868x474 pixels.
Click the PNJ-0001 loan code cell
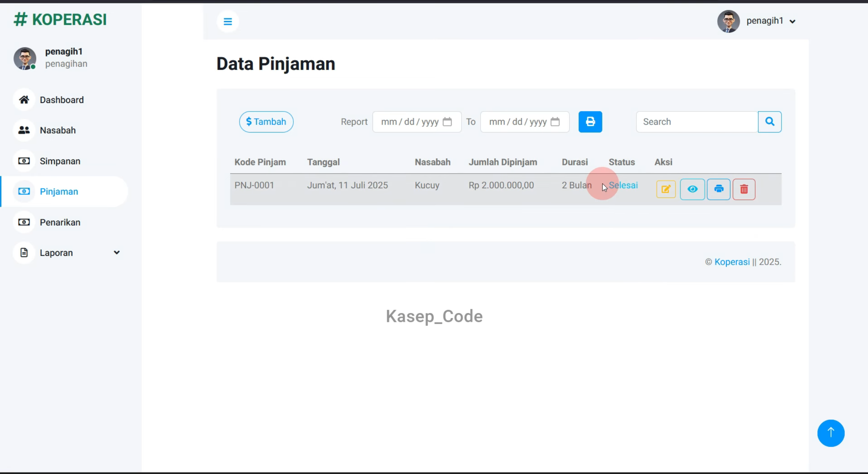254,185
